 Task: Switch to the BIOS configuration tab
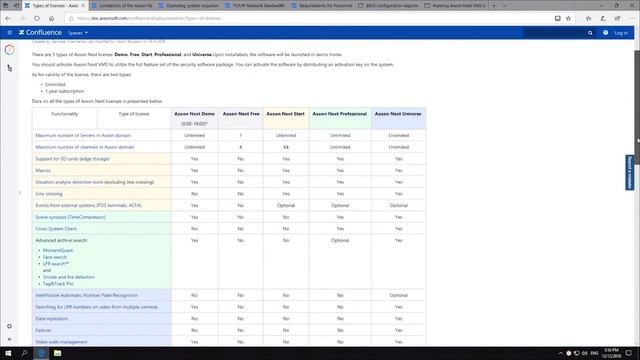point(389,6)
